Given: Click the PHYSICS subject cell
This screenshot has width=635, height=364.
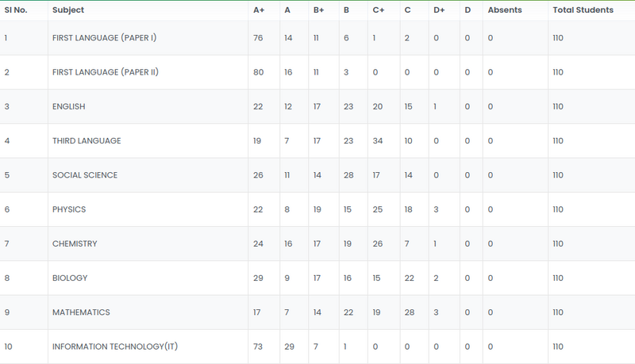Looking at the screenshot, I should (x=69, y=209).
